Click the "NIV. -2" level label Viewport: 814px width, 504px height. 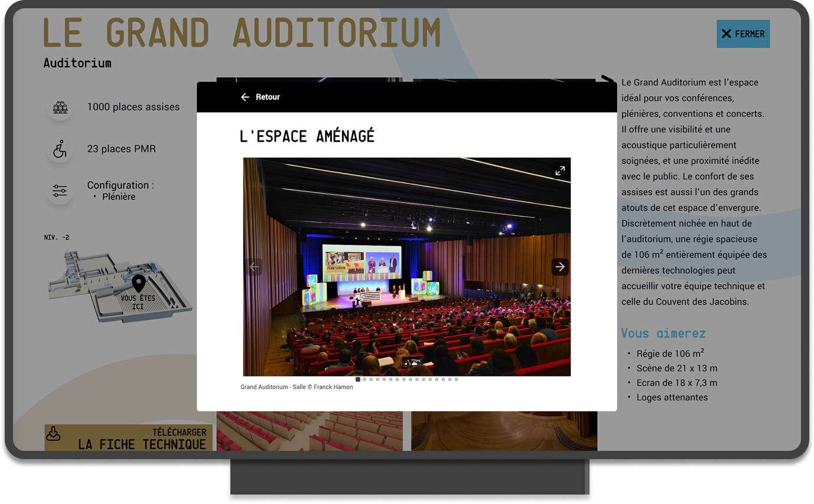coord(57,237)
